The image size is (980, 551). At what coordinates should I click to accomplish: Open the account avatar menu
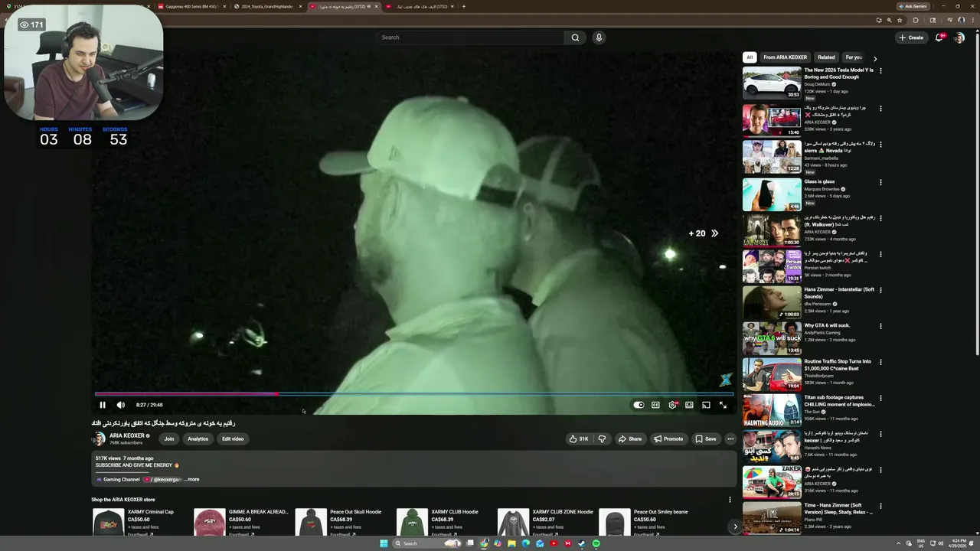tap(959, 37)
